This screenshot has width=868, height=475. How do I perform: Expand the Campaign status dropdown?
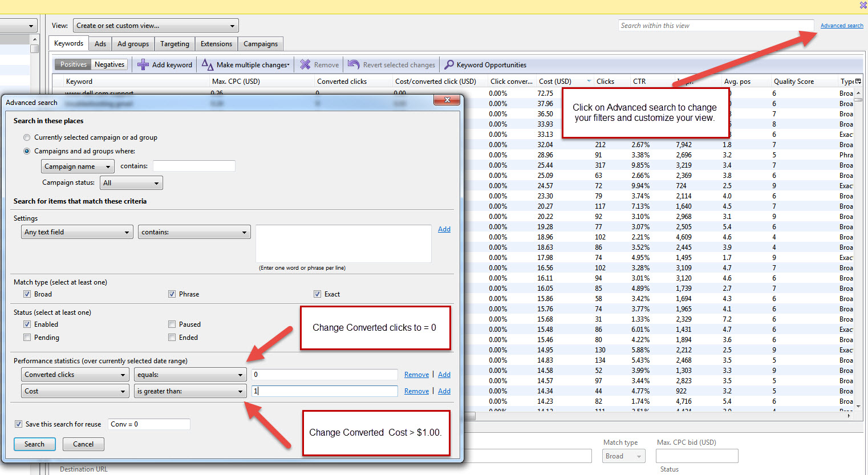coord(131,183)
